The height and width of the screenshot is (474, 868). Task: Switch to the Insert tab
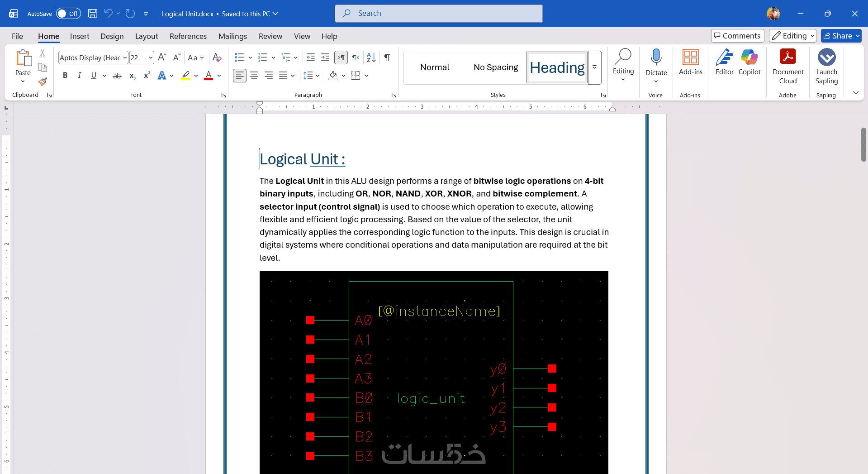tap(80, 36)
